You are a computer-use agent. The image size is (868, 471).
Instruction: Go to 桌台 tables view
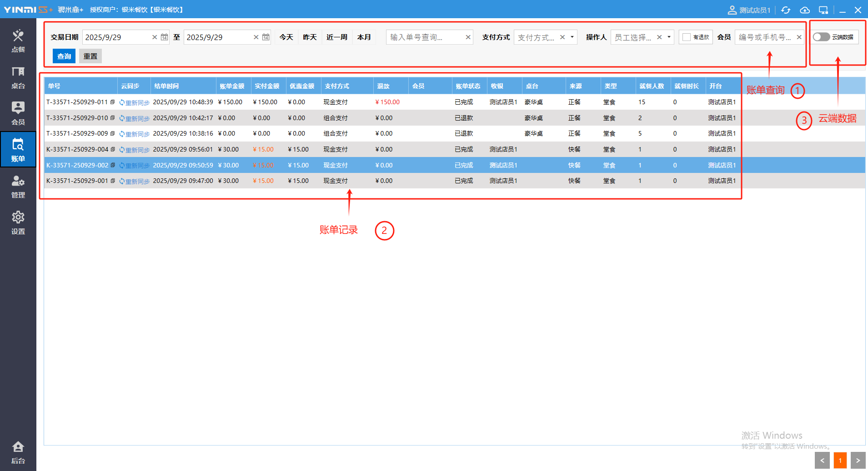[x=18, y=77]
